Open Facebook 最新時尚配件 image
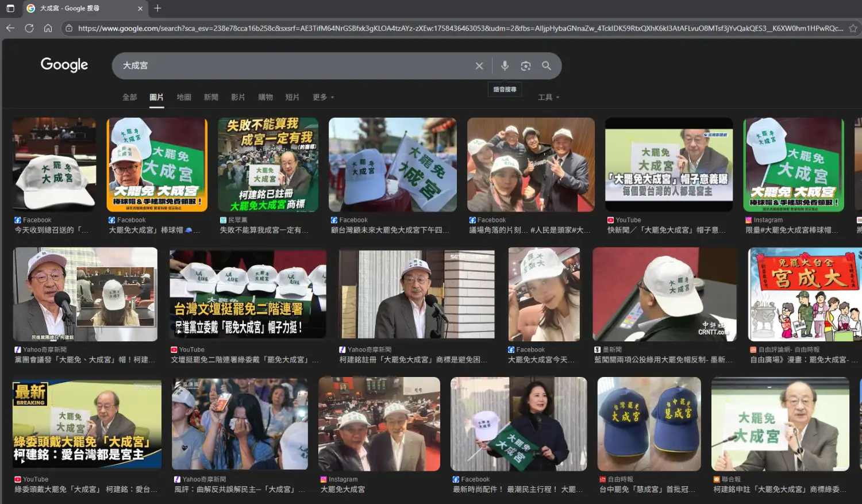This screenshot has width=862, height=504. pos(519,424)
